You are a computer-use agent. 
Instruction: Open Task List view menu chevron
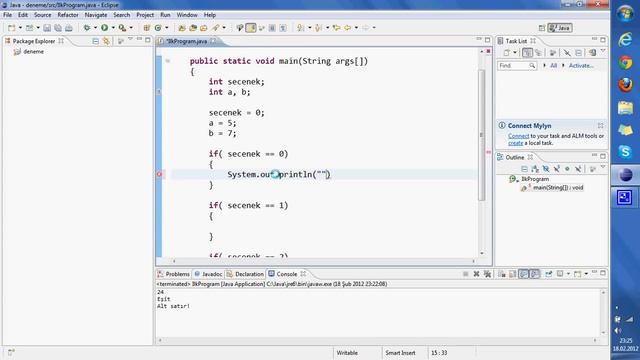coord(603,51)
